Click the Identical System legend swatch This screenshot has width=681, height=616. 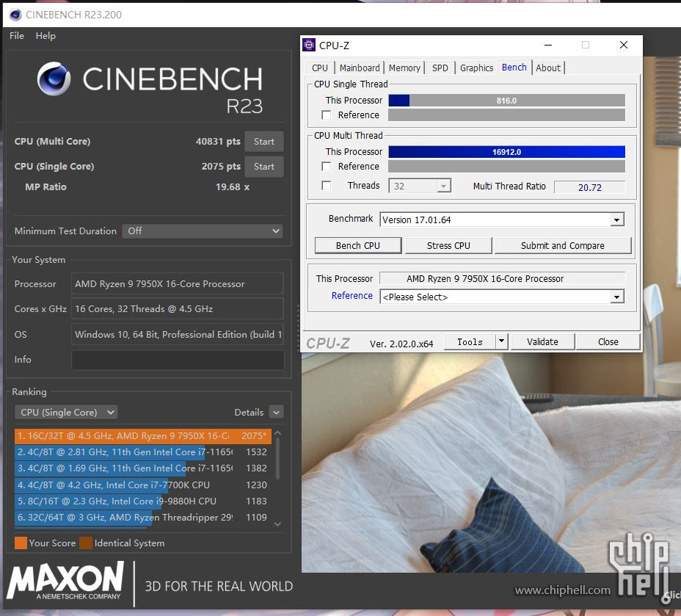(86, 543)
